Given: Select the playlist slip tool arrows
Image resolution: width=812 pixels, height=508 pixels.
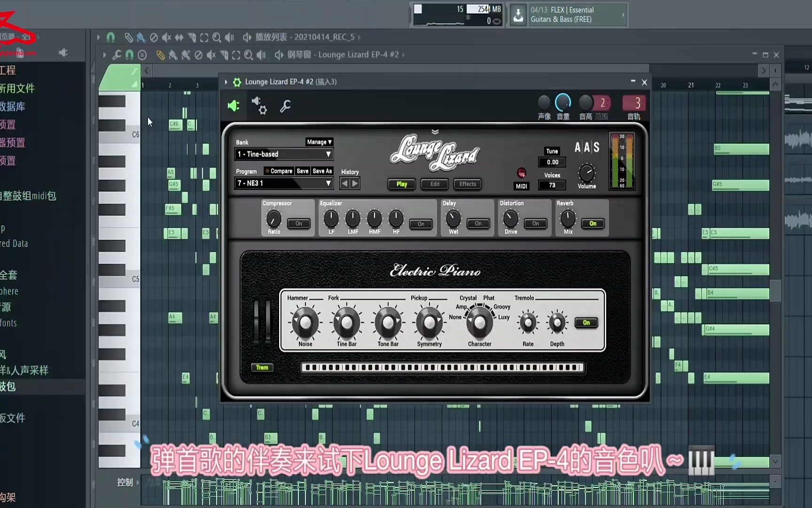Looking at the screenshot, I should click(x=179, y=37).
